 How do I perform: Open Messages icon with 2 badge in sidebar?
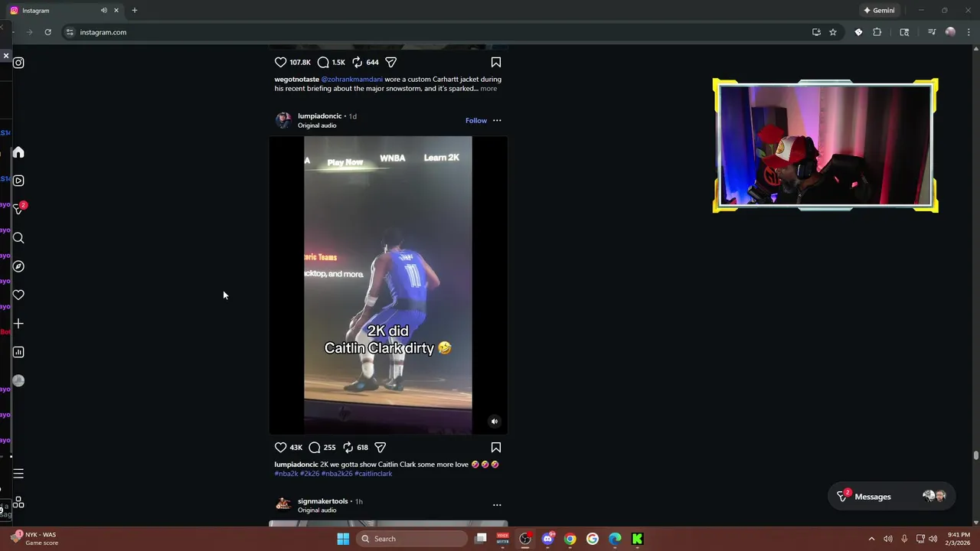click(19, 208)
